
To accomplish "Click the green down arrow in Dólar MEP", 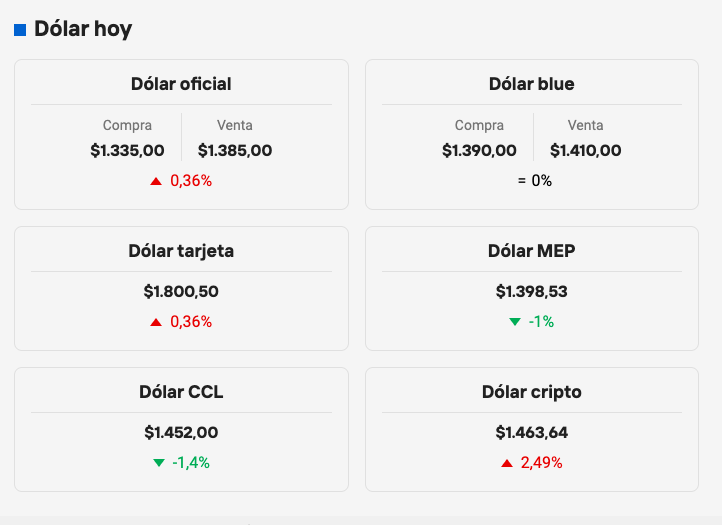I will coord(515,322).
